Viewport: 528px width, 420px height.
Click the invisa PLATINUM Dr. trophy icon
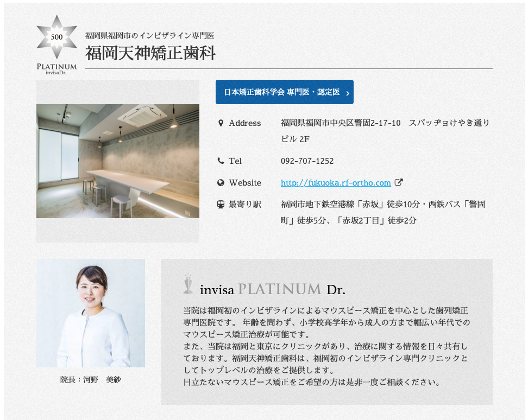(x=188, y=283)
